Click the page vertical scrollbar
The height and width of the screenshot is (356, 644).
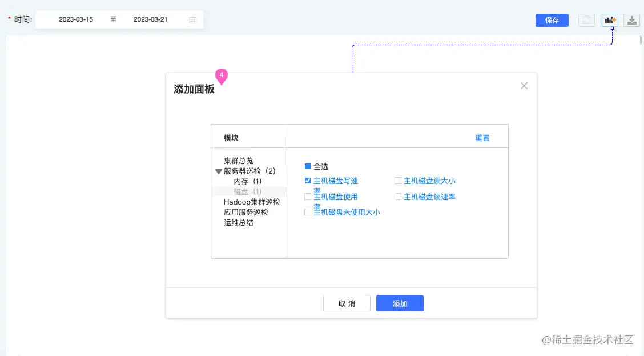pyautogui.click(x=641, y=41)
